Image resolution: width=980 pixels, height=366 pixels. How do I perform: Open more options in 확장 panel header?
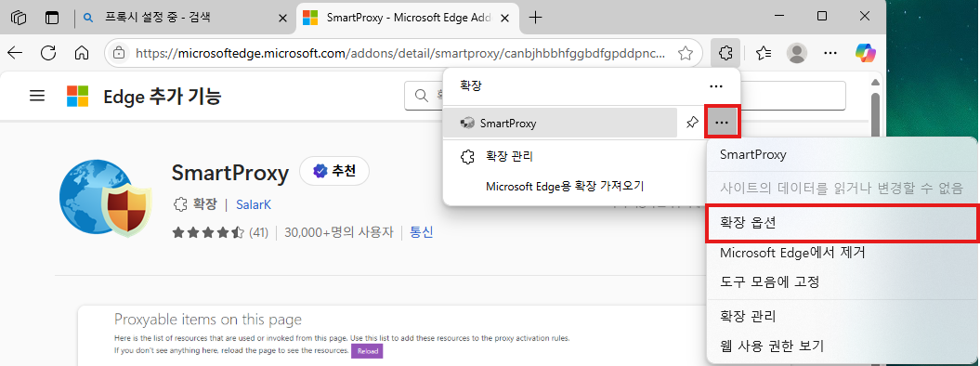click(x=715, y=85)
